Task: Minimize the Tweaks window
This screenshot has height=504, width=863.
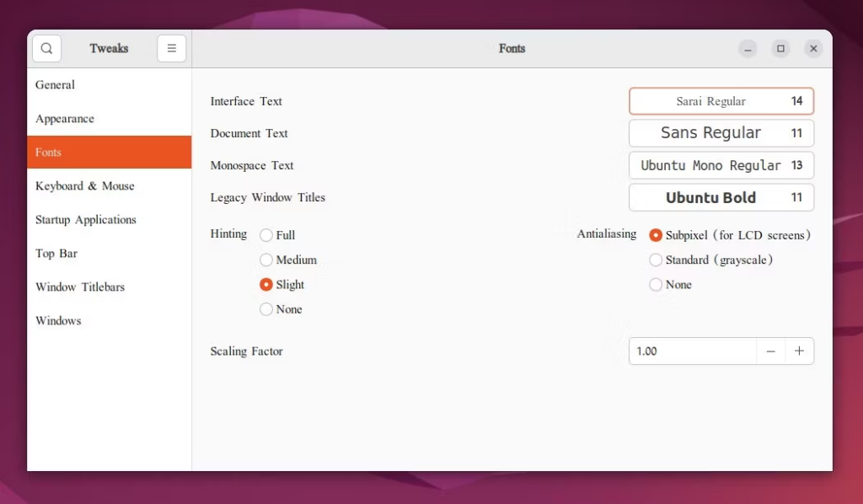Action: pyautogui.click(x=748, y=48)
